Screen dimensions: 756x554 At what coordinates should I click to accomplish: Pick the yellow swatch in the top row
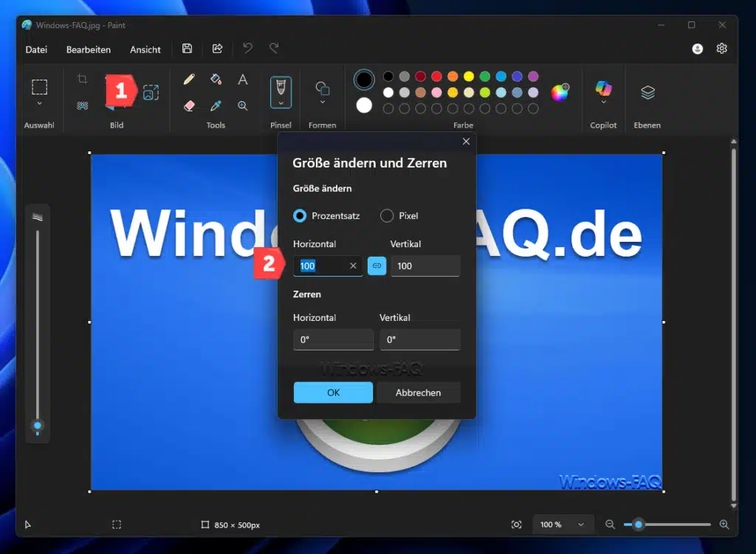click(x=469, y=76)
